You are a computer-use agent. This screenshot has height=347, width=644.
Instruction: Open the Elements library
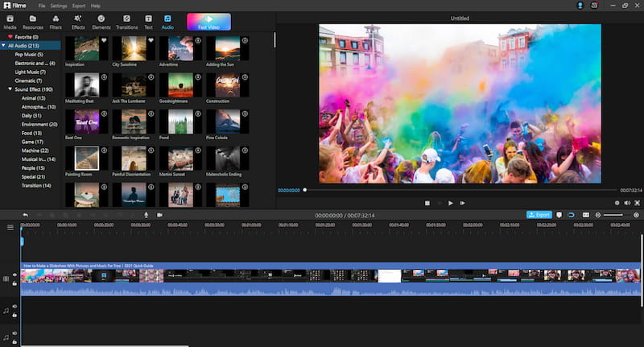coord(101,21)
